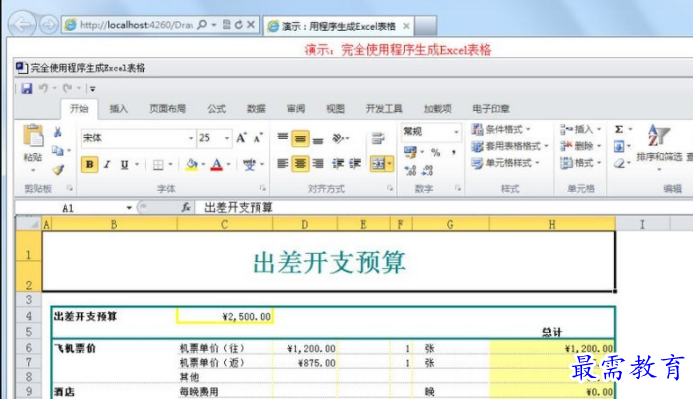693x399 pixels.
Task: Open the 常规 number format dropdown
Action: [456, 132]
